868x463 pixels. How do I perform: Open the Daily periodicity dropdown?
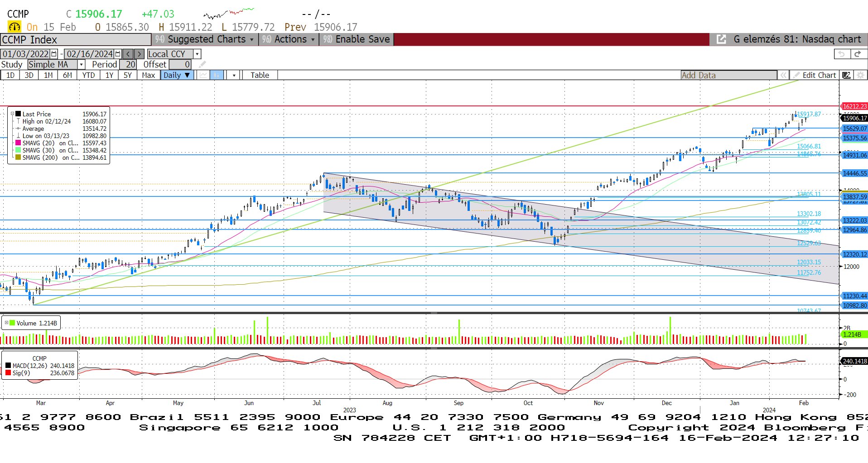pyautogui.click(x=178, y=75)
